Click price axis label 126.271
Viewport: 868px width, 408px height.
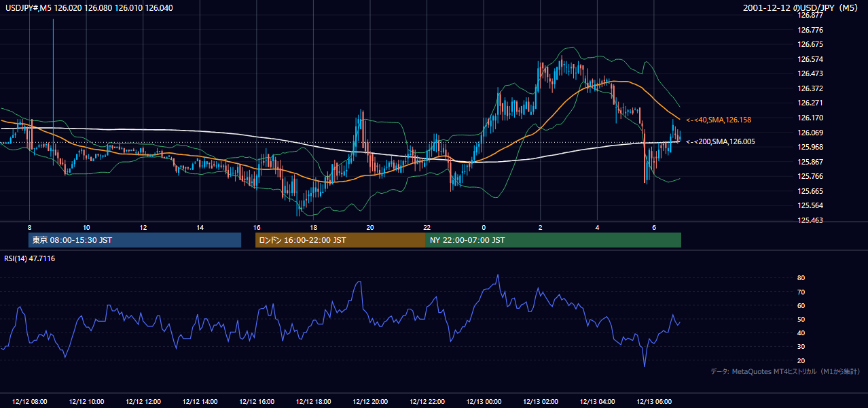pos(810,103)
